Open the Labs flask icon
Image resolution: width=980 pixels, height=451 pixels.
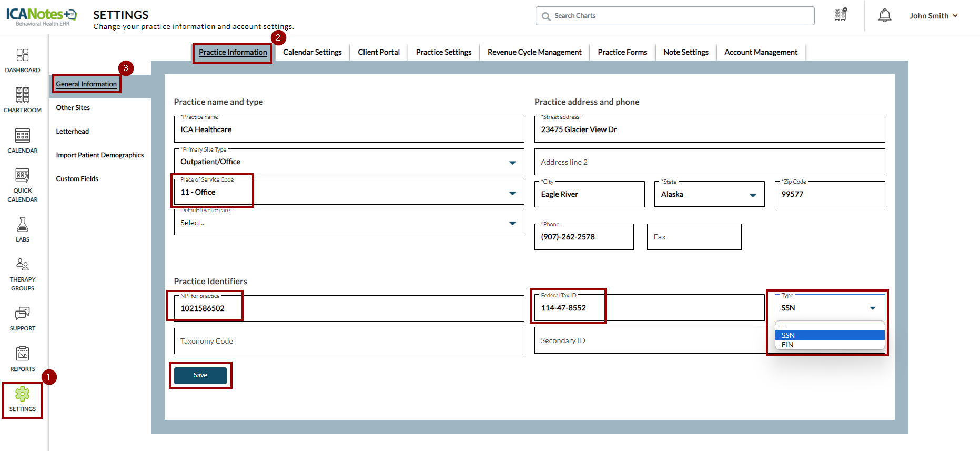(x=22, y=225)
